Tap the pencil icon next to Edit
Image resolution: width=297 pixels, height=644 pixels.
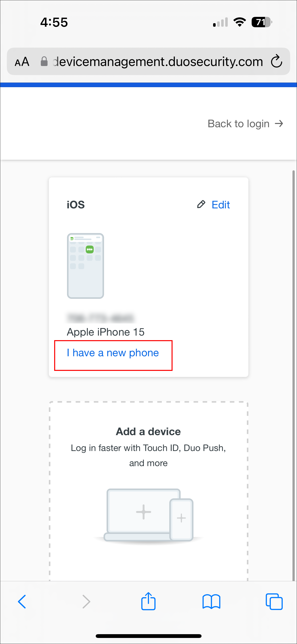point(201,205)
